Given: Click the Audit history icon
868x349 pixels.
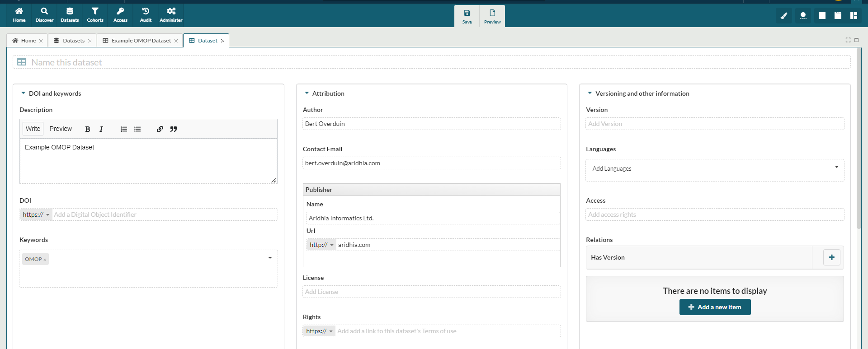Looking at the screenshot, I should [146, 14].
